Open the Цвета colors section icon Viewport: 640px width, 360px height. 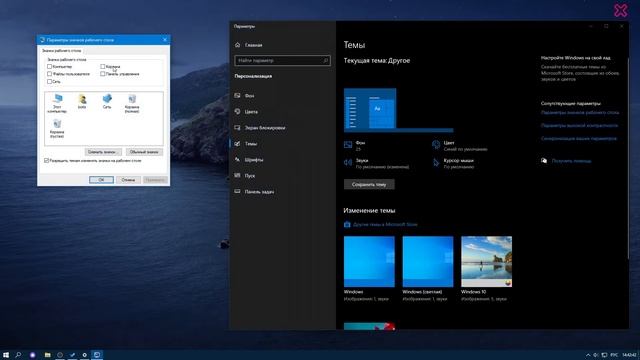pos(238,111)
